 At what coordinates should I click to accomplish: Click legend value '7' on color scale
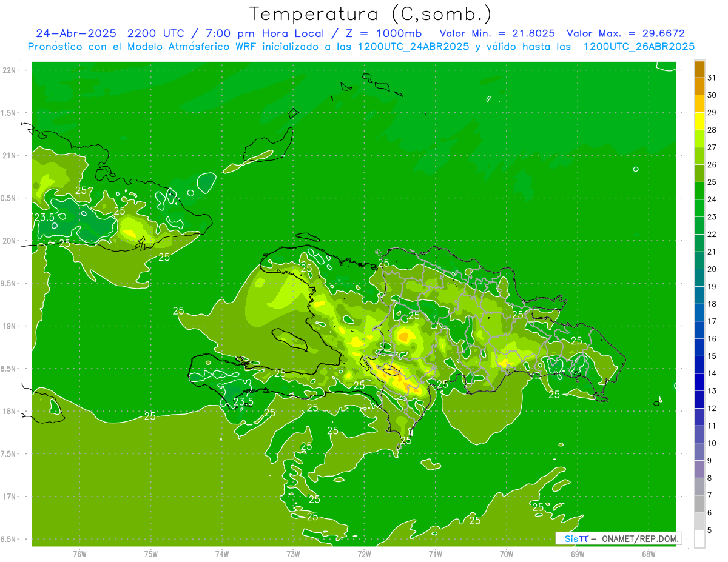[x=710, y=495]
